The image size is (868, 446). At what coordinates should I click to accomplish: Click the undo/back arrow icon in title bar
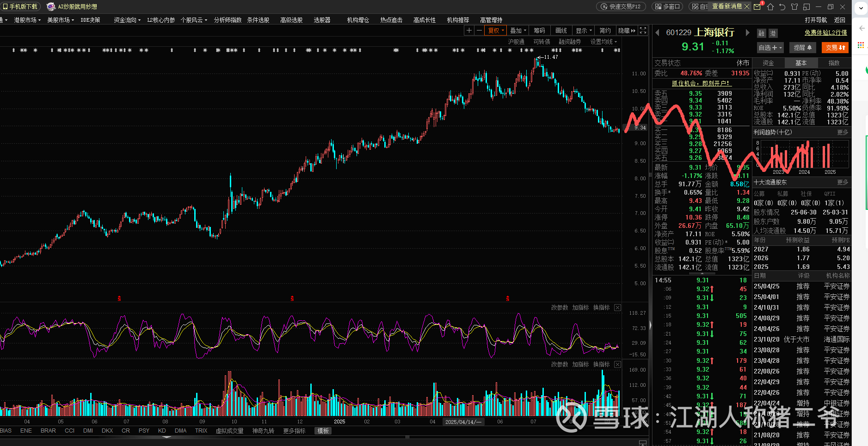click(782, 7)
